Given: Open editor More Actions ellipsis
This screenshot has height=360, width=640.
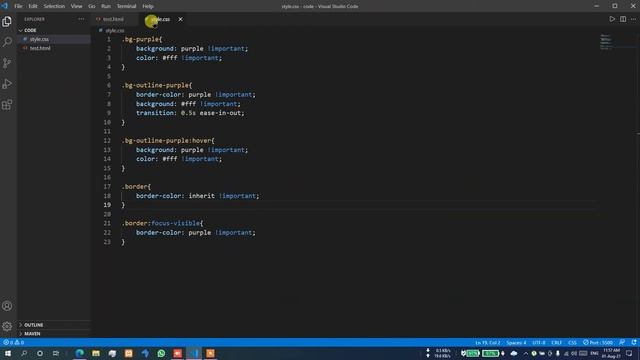Looking at the screenshot, I should click(x=633, y=19).
